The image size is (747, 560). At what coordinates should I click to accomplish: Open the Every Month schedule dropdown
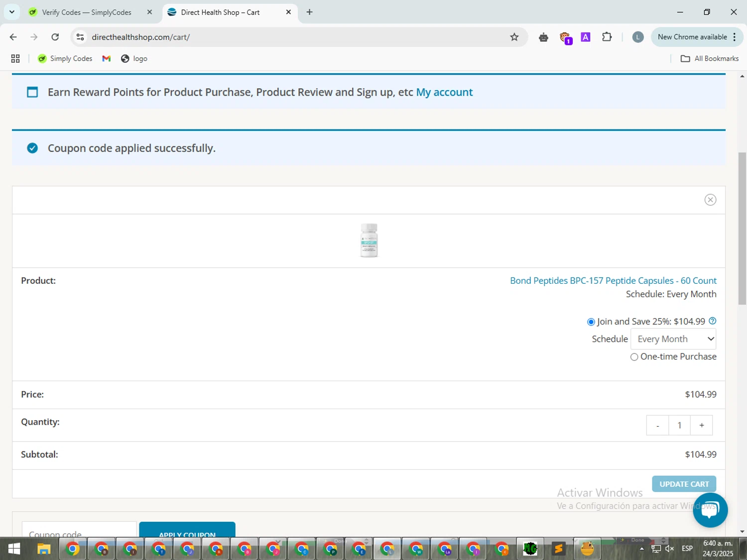coord(673,339)
